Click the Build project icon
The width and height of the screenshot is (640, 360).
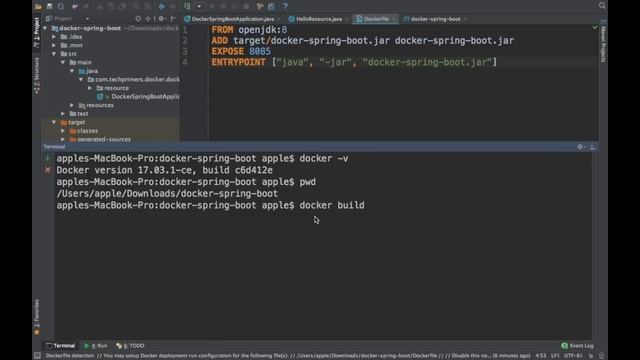[x=187, y=6]
